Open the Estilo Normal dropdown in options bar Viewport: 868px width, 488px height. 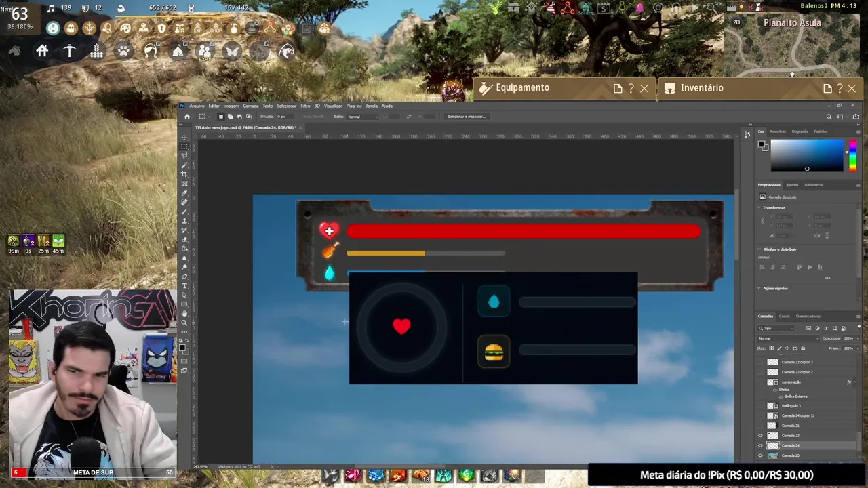363,117
